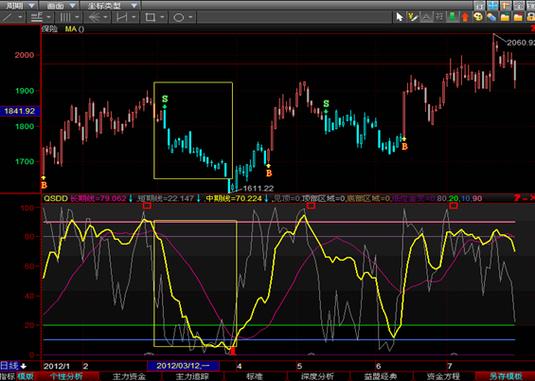
Task: Select the ellipse drawing tool
Action: click(179, 17)
